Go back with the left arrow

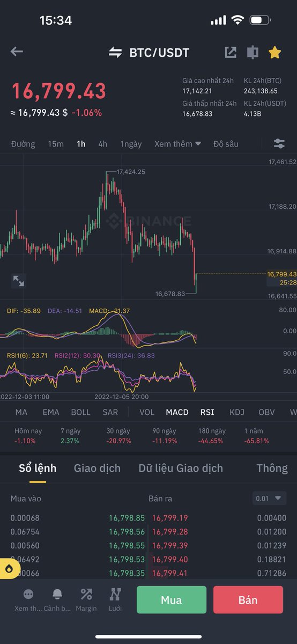tap(17, 52)
